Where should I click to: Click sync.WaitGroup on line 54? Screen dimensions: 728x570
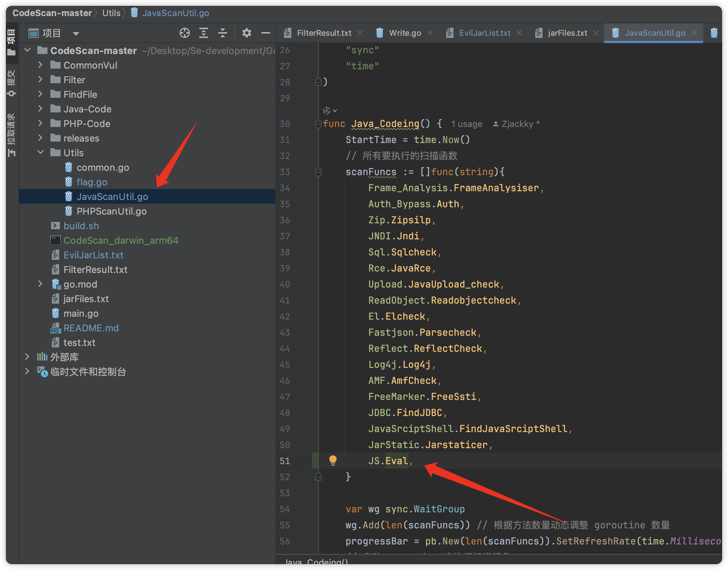(425, 509)
